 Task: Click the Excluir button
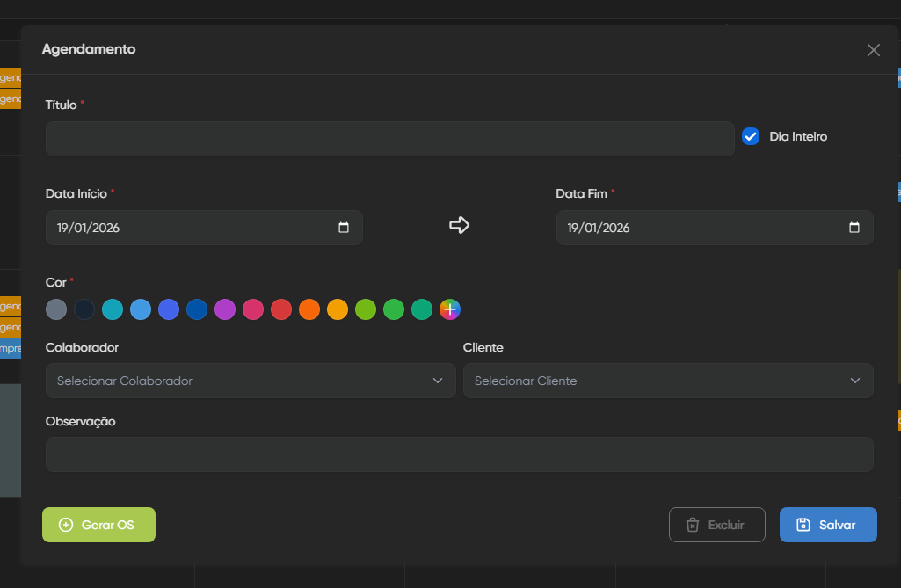tap(716, 525)
